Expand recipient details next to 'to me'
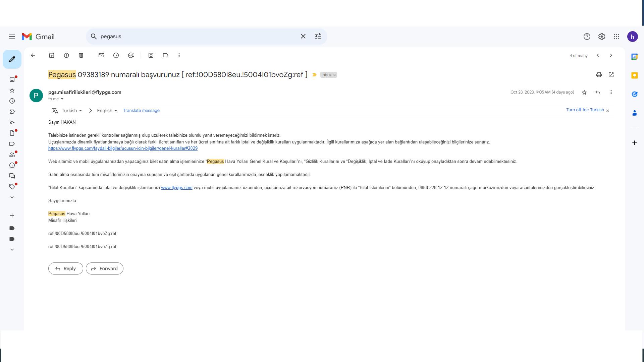The width and height of the screenshot is (644, 362). [x=62, y=99]
